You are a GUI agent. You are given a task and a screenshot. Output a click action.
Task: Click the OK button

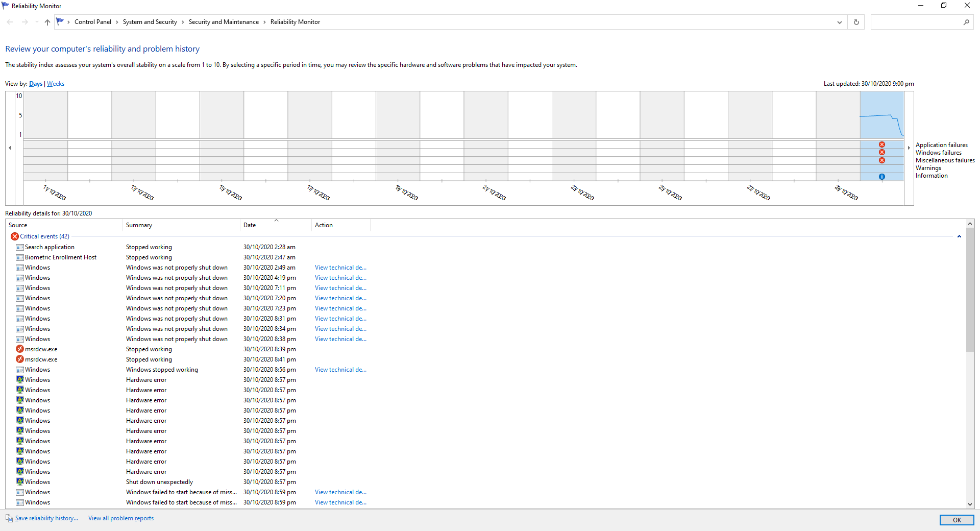[x=957, y=520]
